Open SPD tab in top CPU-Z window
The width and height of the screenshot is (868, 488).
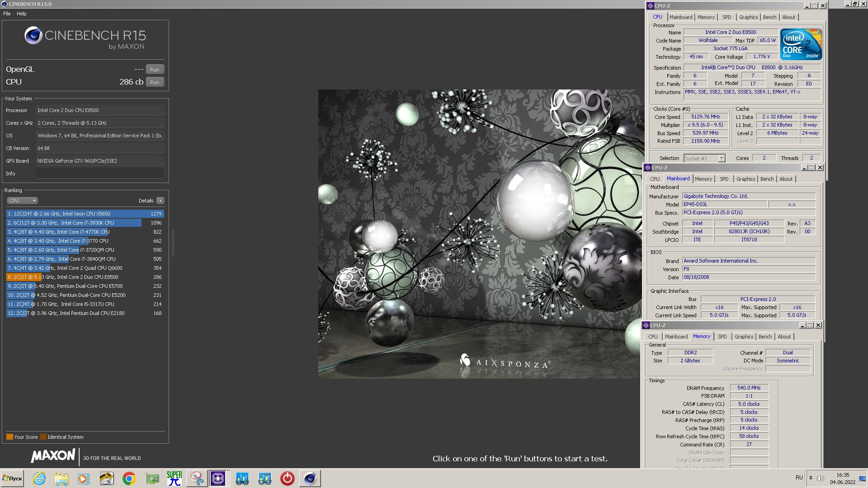coord(726,17)
